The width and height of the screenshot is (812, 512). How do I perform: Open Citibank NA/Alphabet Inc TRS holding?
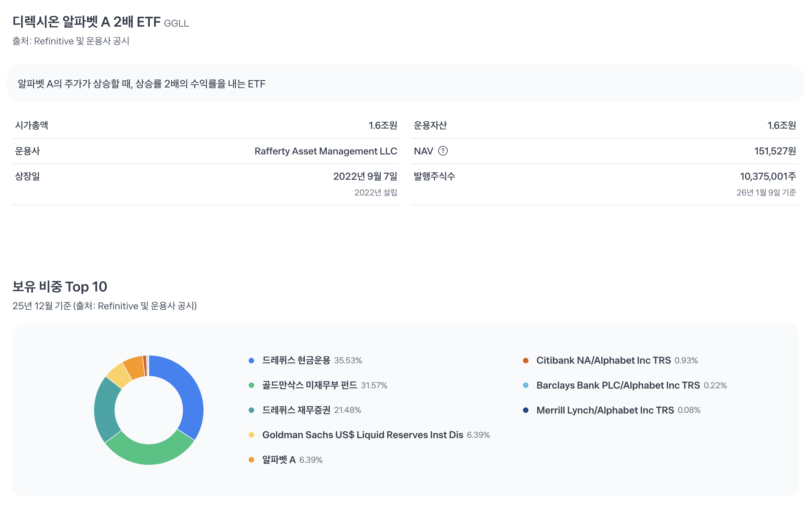click(603, 360)
